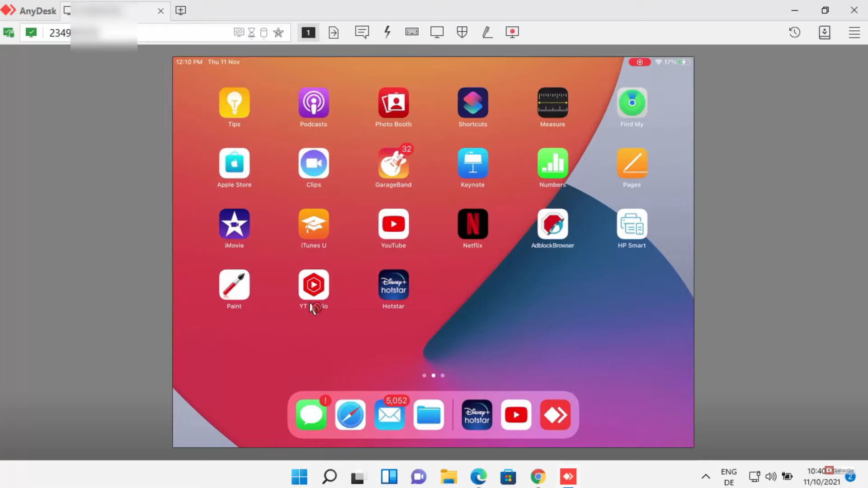Expand Windows system tray hidden icons
Screen dimensions: 868x488
point(706,476)
